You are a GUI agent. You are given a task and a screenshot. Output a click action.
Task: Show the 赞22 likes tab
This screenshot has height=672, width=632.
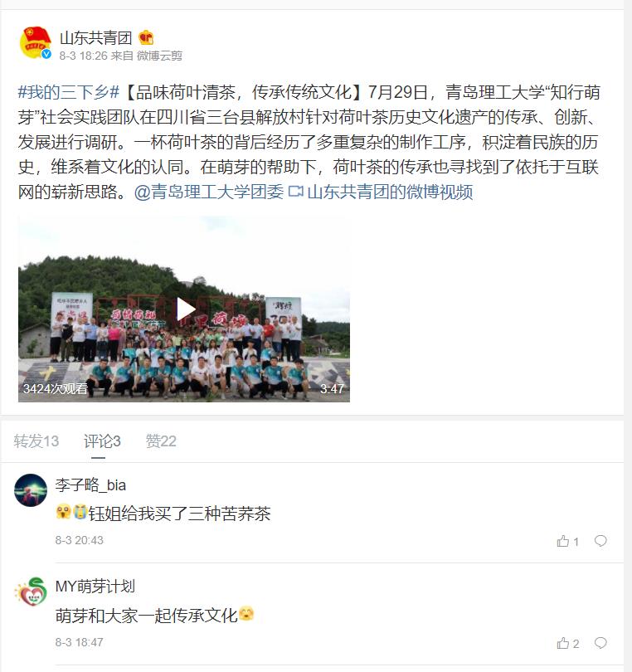161,441
